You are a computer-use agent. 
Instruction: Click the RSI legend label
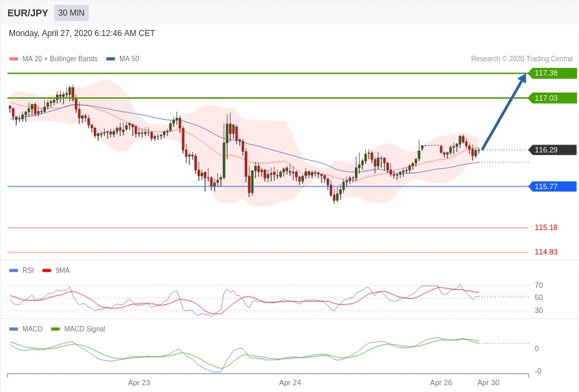(x=28, y=271)
